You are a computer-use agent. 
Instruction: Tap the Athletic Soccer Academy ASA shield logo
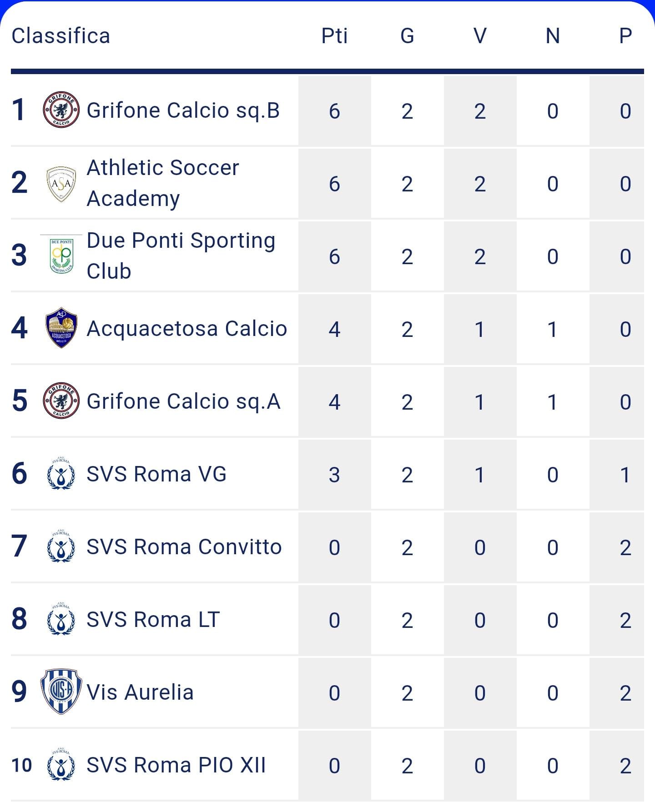[61, 184]
